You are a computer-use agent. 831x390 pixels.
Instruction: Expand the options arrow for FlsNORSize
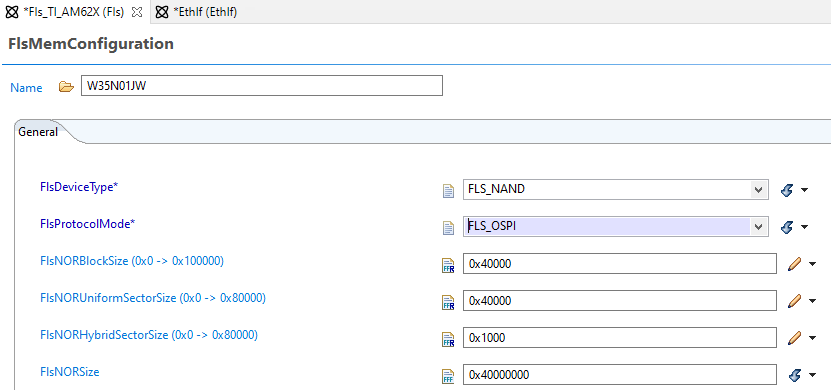tap(812, 375)
